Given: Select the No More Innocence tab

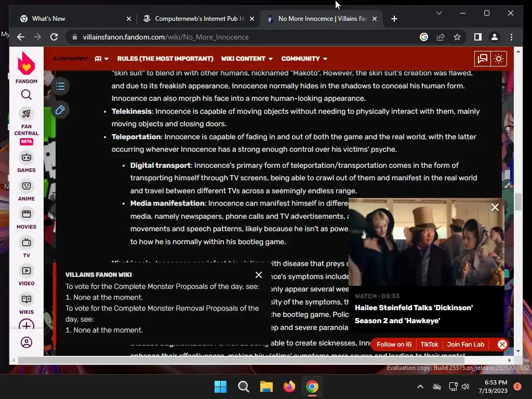Looking at the screenshot, I should pyautogui.click(x=321, y=19).
